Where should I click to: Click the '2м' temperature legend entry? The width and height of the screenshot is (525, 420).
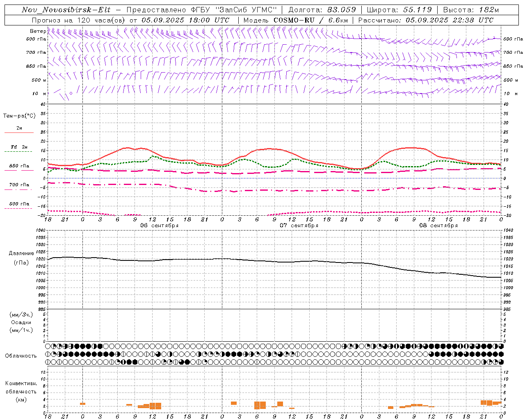(x=19, y=128)
